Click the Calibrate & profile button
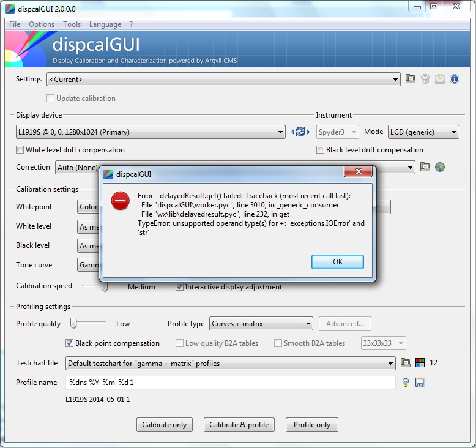Viewport: 476px width, 448px height. (x=239, y=425)
